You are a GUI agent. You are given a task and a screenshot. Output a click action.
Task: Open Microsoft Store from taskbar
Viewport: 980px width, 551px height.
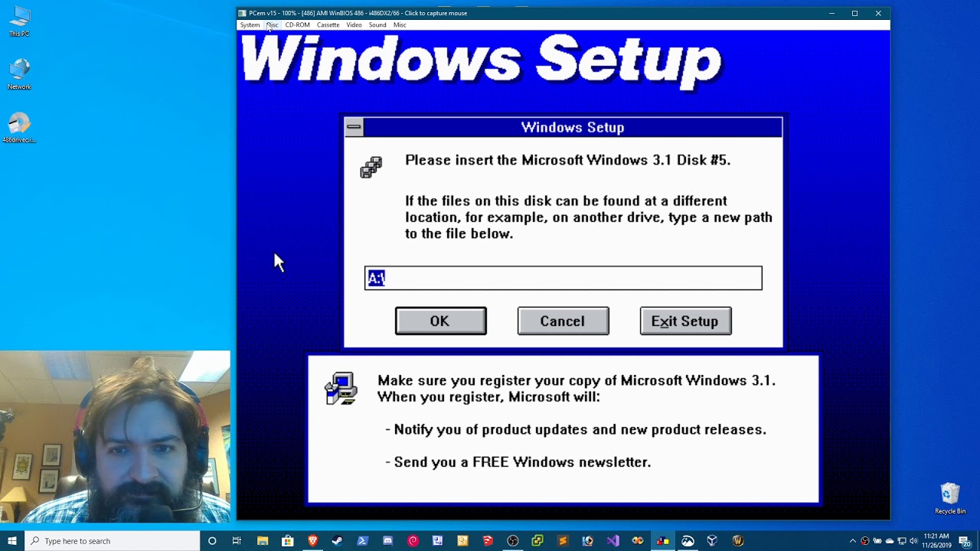tap(287, 541)
